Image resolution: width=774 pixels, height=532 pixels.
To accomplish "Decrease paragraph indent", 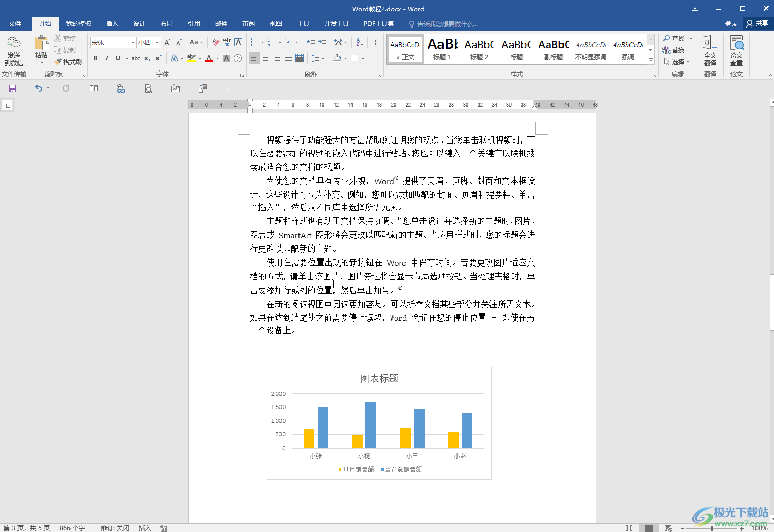I will (x=311, y=42).
